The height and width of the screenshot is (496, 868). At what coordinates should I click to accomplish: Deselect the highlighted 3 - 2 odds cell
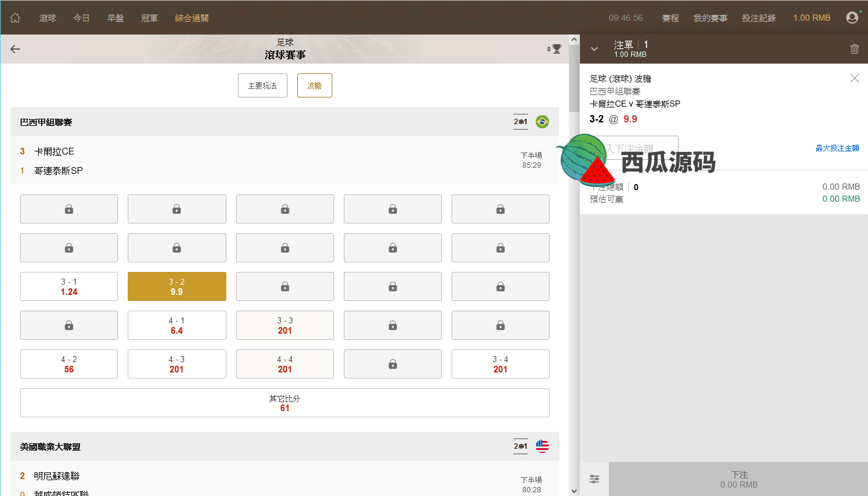click(x=177, y=286)
